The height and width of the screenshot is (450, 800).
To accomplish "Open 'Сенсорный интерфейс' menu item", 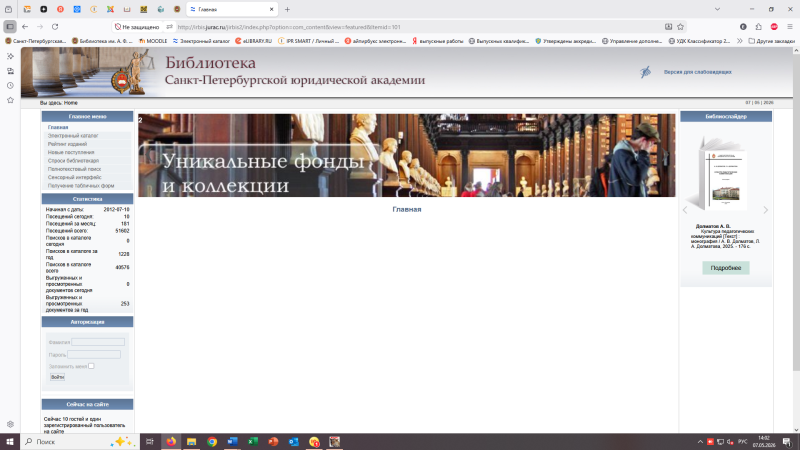I will [74, 177].
